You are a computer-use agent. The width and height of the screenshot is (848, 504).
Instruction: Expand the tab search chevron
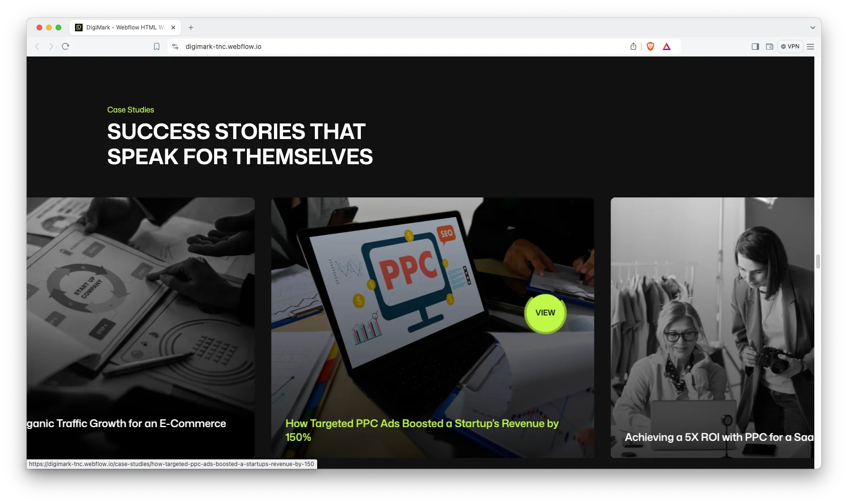812,28
